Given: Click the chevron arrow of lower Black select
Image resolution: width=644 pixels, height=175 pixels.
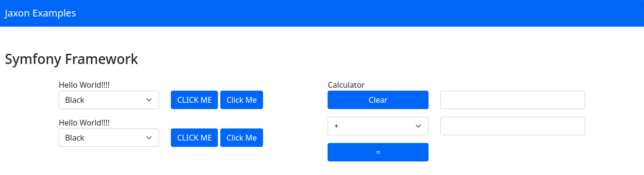Looking at the screenshot, I should pyautogui.click(x=149, y=138).
